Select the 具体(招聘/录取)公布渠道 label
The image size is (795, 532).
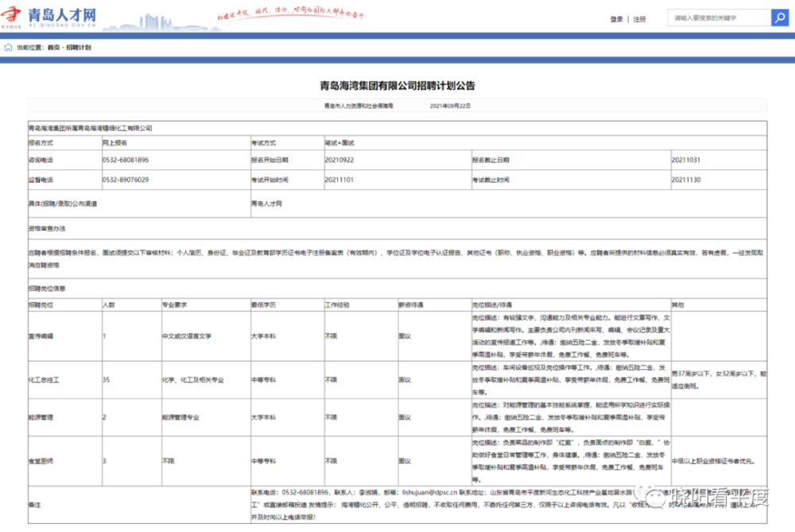tap(139, 204)
